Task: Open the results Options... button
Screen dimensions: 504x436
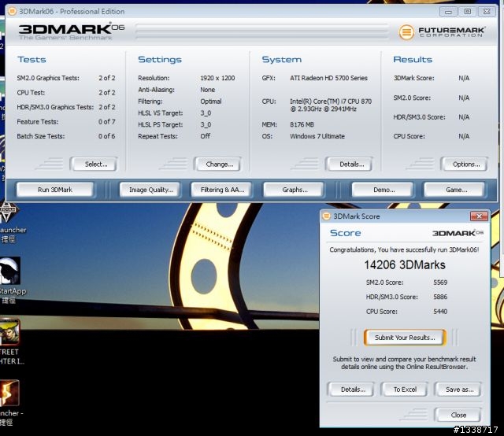Action: point(464,164)
